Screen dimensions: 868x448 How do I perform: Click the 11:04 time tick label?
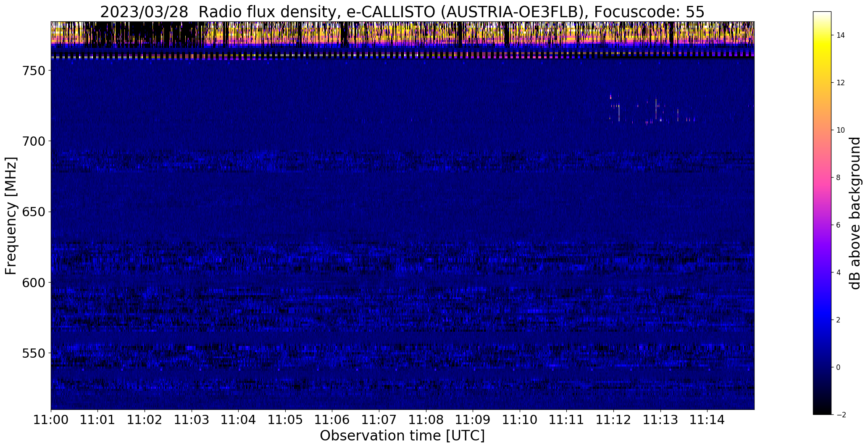pyautogui.click(x=239, y=420)
